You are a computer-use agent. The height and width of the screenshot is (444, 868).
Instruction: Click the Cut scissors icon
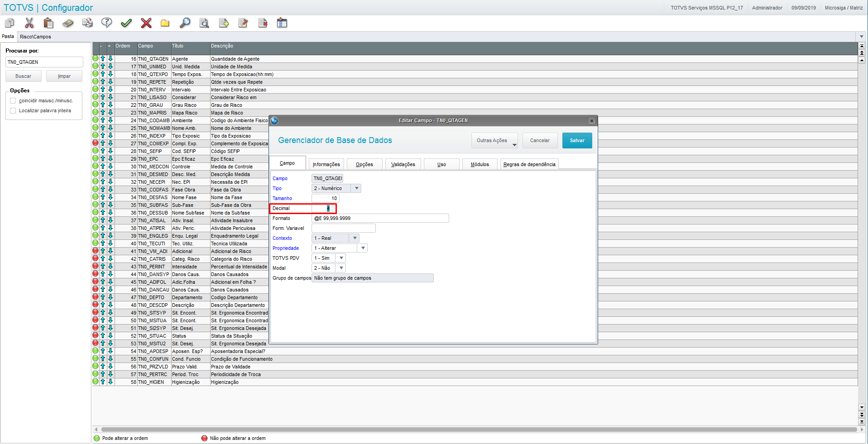pos(29,23)
